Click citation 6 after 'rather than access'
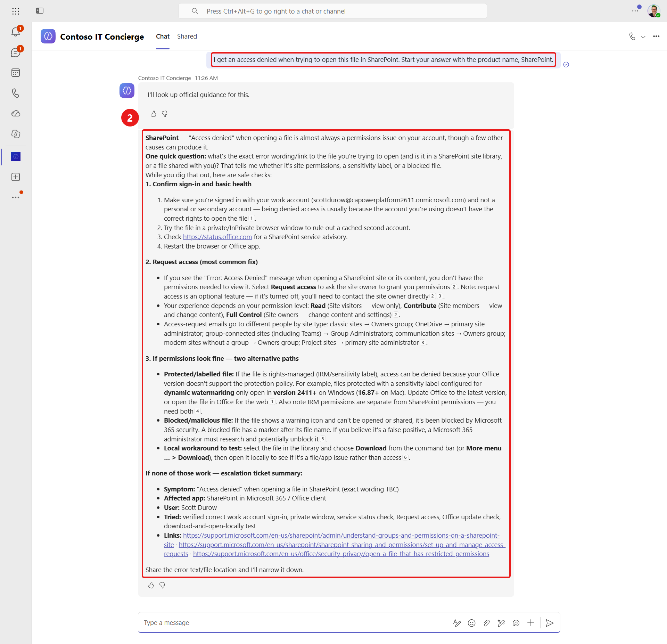The image size is (667, 644). 405,458
